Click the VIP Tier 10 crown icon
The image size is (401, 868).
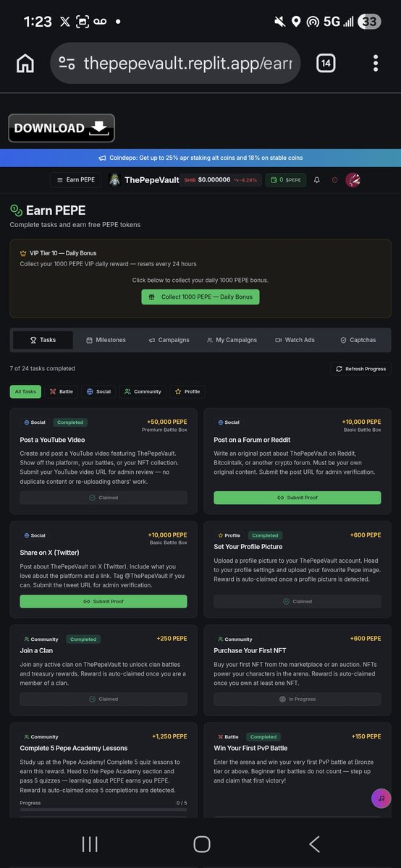pos(23,253)
